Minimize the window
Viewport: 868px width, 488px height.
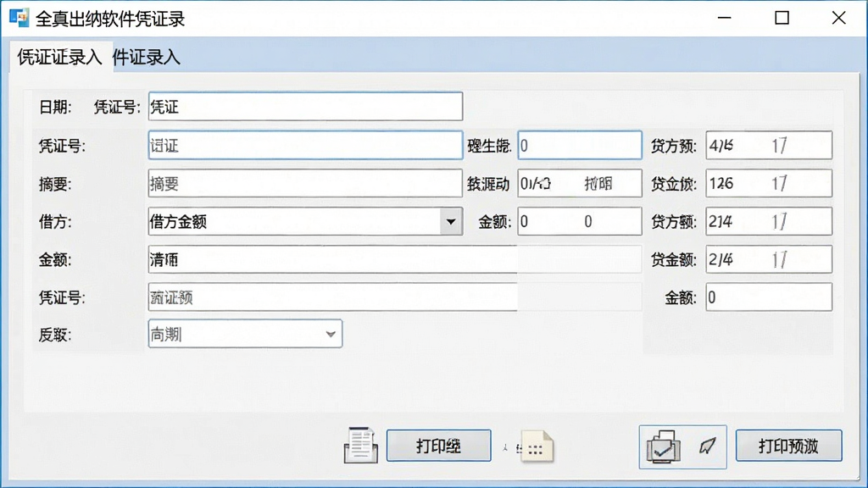coord(724,19)
